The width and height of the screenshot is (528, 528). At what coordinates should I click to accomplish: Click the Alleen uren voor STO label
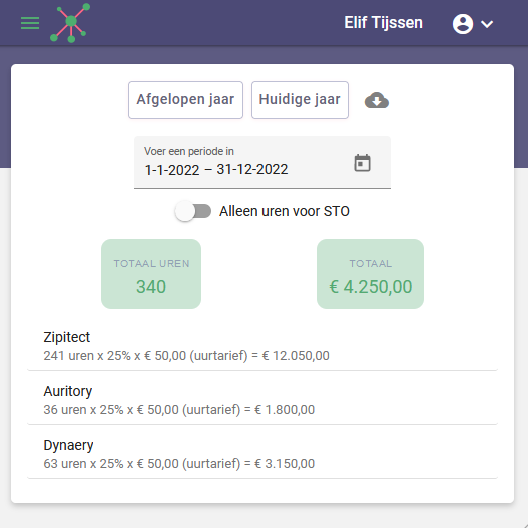click(284, 211)
